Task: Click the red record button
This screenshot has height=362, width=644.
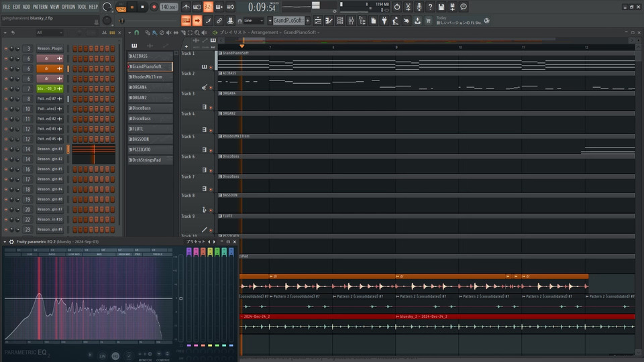Action: 154,7
